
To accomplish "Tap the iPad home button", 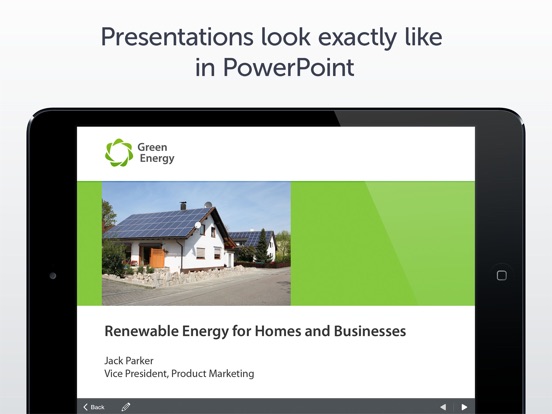I will [502, 275].
